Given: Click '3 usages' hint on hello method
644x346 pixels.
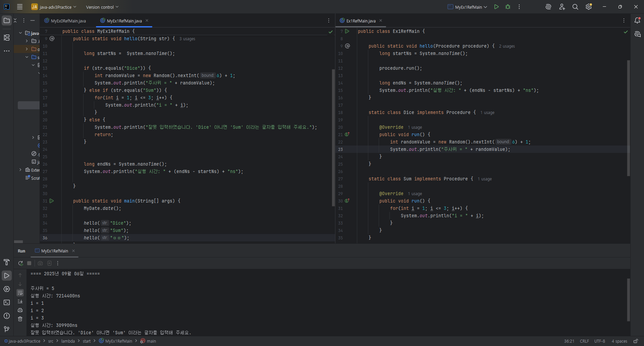Looking at the screenshot, I should [x=187, y=39].
